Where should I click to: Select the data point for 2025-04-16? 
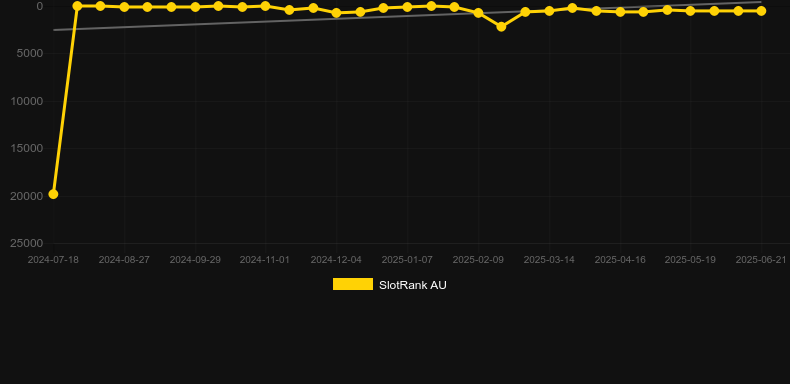tap(620, 12)
